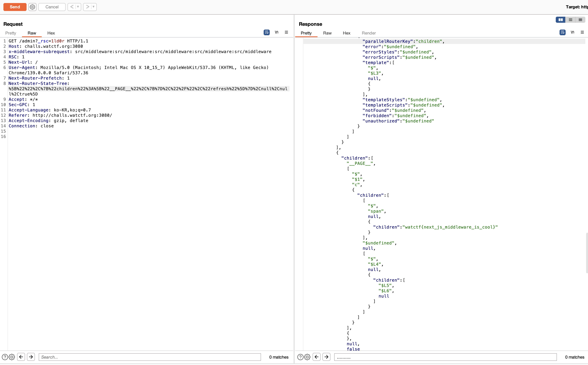Open Request search help icon
Screen dimensions: 588x365
point(5,357)
